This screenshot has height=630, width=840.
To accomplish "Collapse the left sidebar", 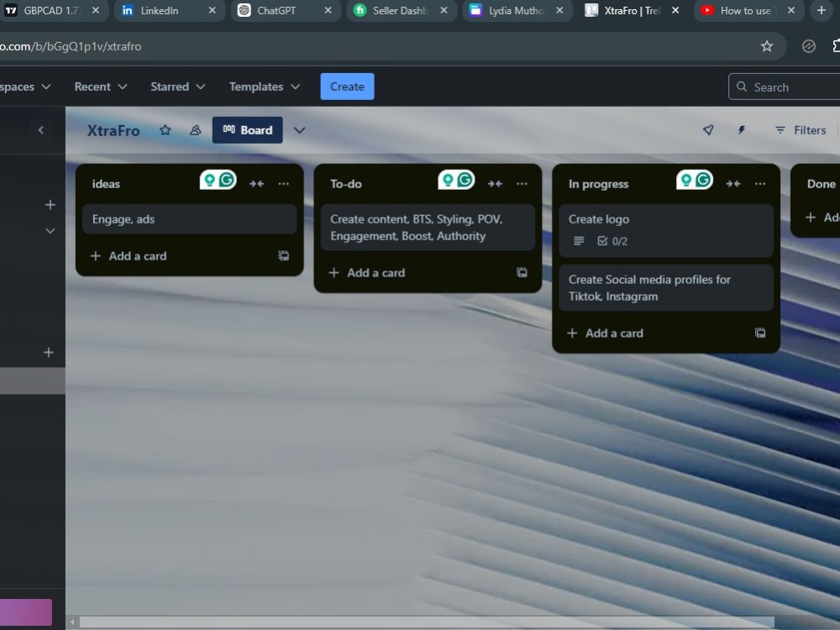I will pos(40,130).
